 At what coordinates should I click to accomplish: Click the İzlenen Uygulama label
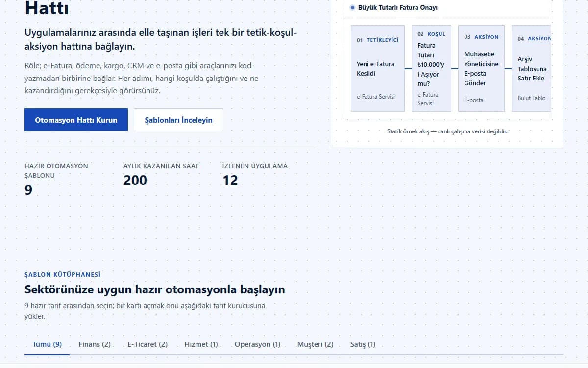click(255, 166)
